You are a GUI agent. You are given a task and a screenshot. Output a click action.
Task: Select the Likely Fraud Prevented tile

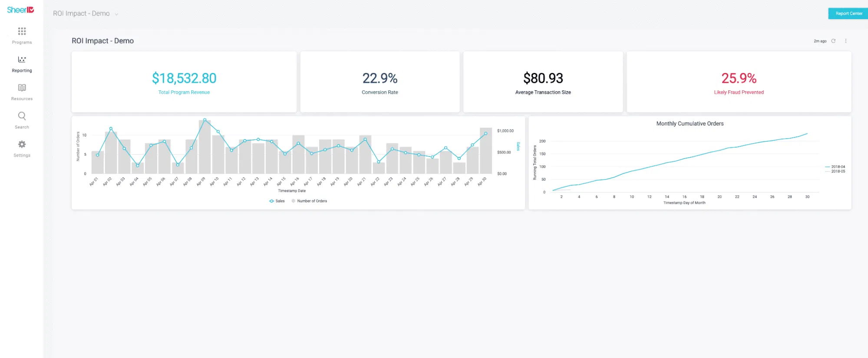(739, 82)
